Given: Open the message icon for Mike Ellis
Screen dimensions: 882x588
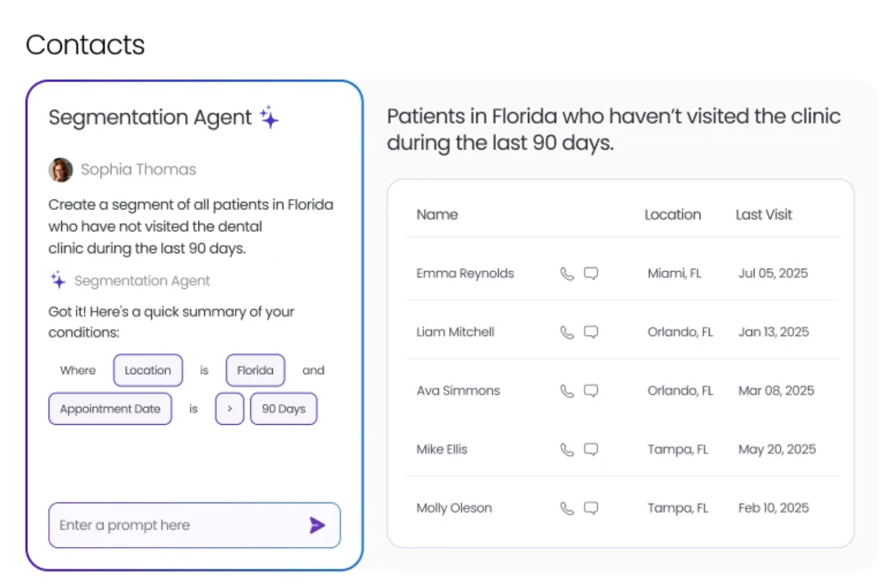Looking at the screenshot, I should coord(591,449).
